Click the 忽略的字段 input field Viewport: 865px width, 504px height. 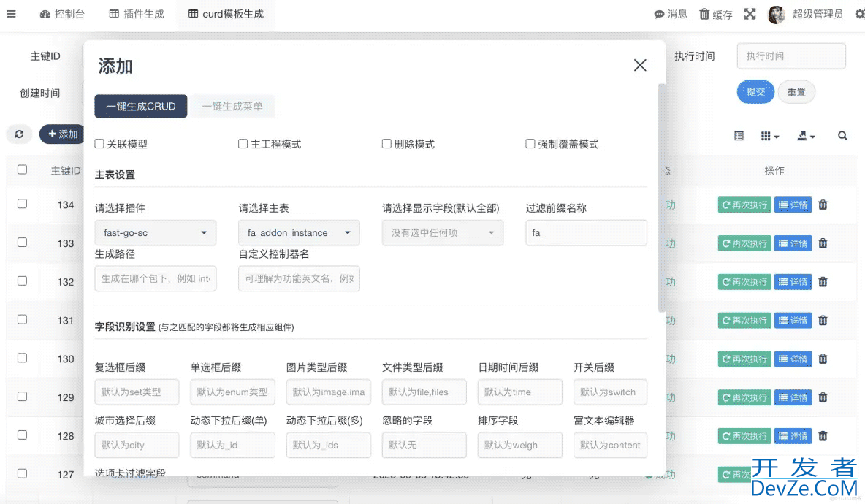coord(424,445)
